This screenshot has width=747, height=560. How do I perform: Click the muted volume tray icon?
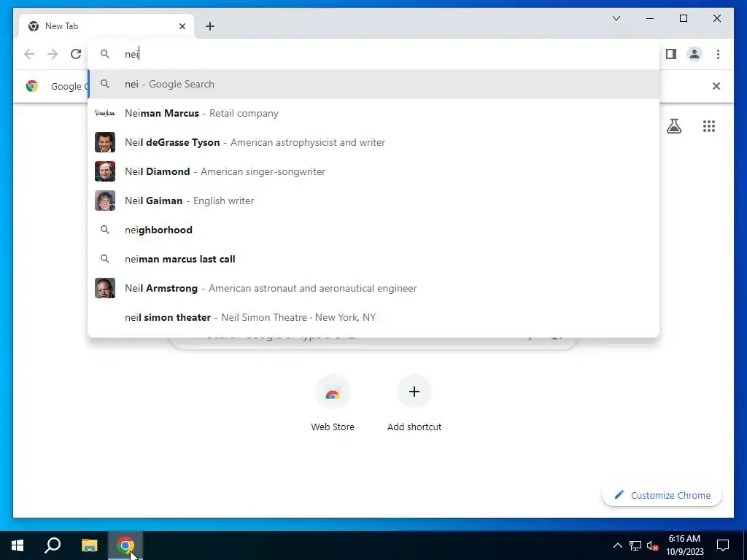tap(653, 545)
